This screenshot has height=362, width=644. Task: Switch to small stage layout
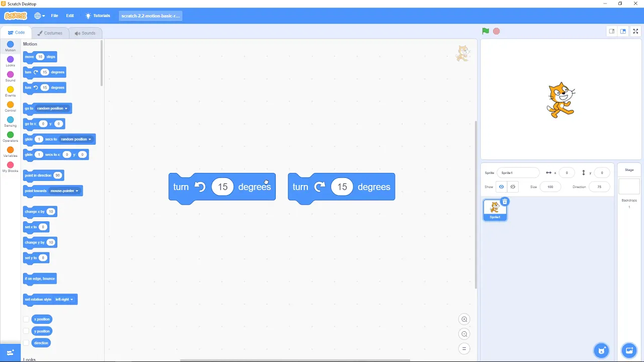(612, 31)
